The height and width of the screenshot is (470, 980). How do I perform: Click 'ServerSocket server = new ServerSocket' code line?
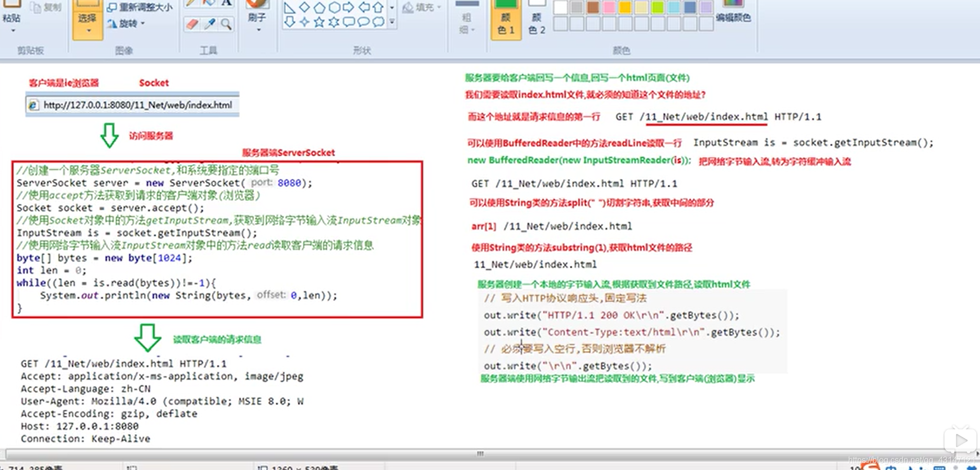pyautogui.click(x=164, y=183)
